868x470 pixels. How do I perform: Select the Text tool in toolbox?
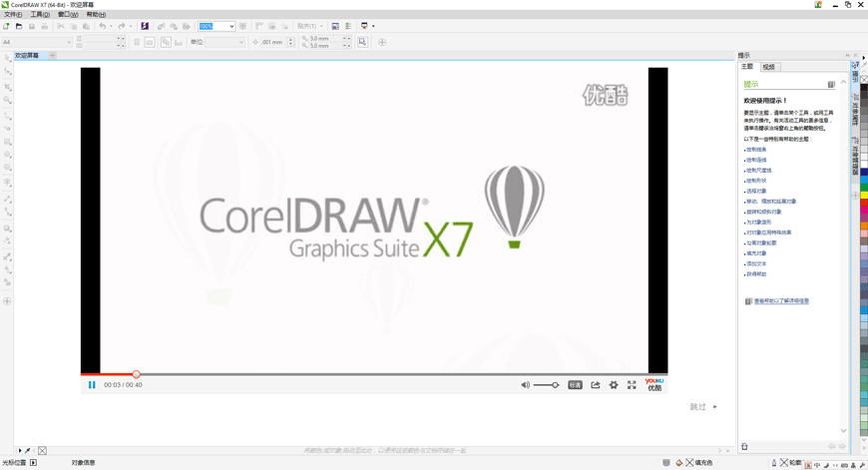[7, 183]
